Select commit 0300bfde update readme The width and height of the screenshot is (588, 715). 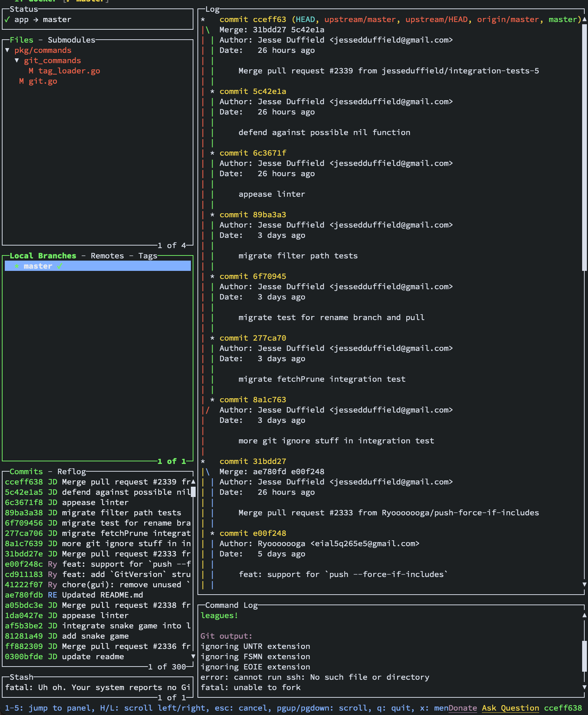(98, 657)
